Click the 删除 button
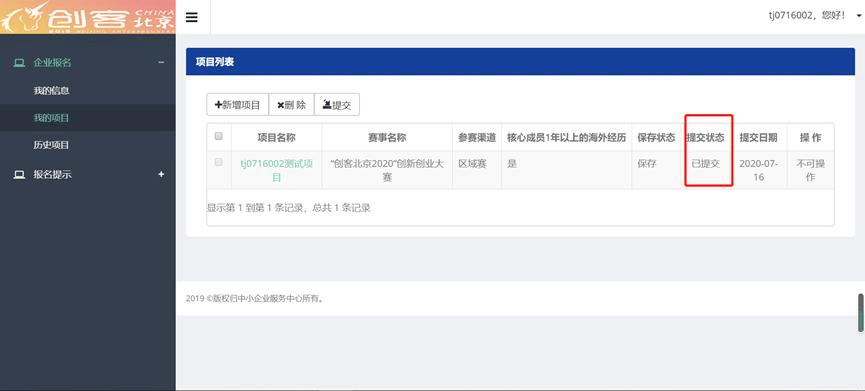The image size is (865, 391). (291, 105)
